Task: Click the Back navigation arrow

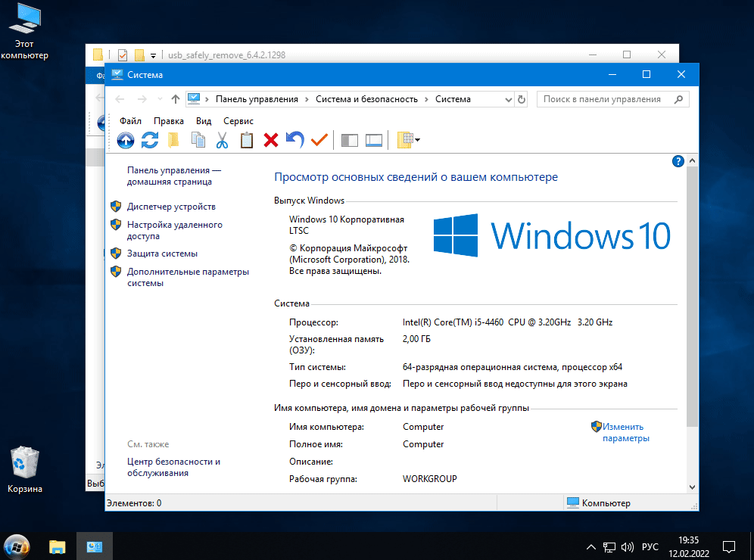Action: (x=120, y=99)
